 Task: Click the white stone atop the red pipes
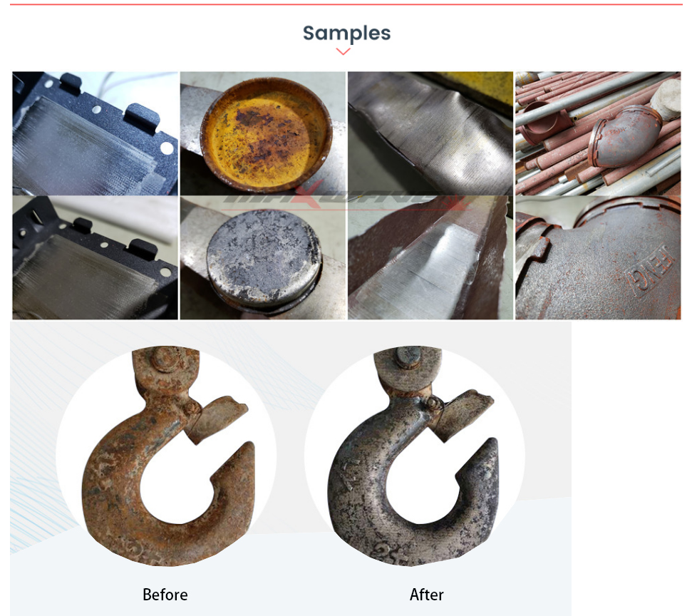(x=666, y=98)
